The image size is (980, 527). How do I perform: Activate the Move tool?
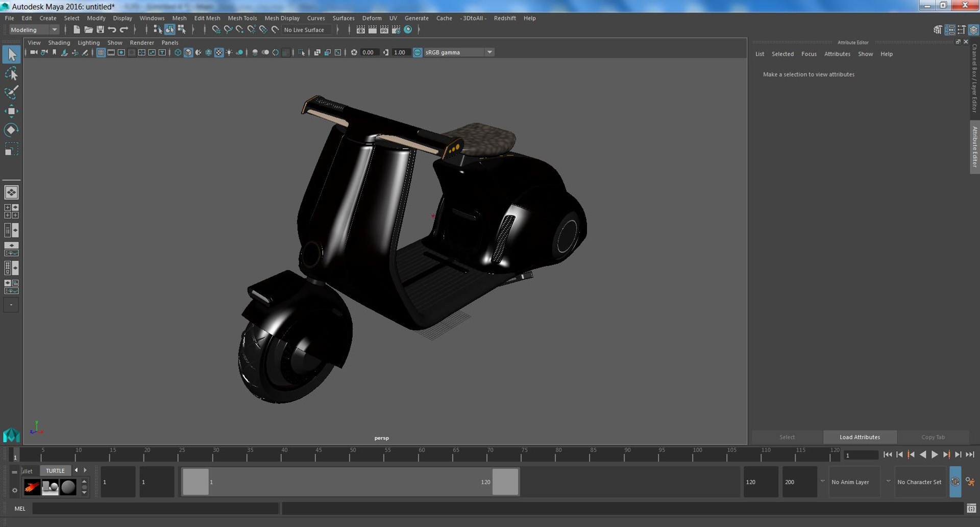[11, 111]
